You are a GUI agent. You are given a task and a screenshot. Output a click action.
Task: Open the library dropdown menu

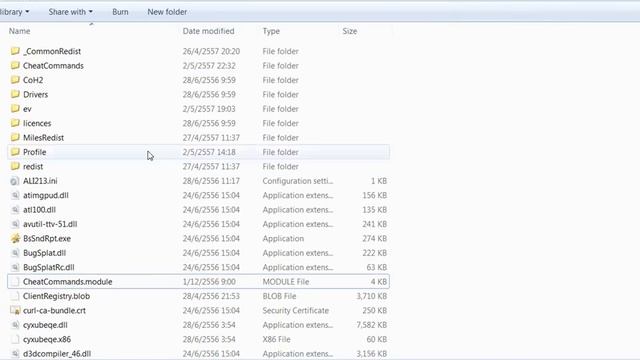[14, 12]
